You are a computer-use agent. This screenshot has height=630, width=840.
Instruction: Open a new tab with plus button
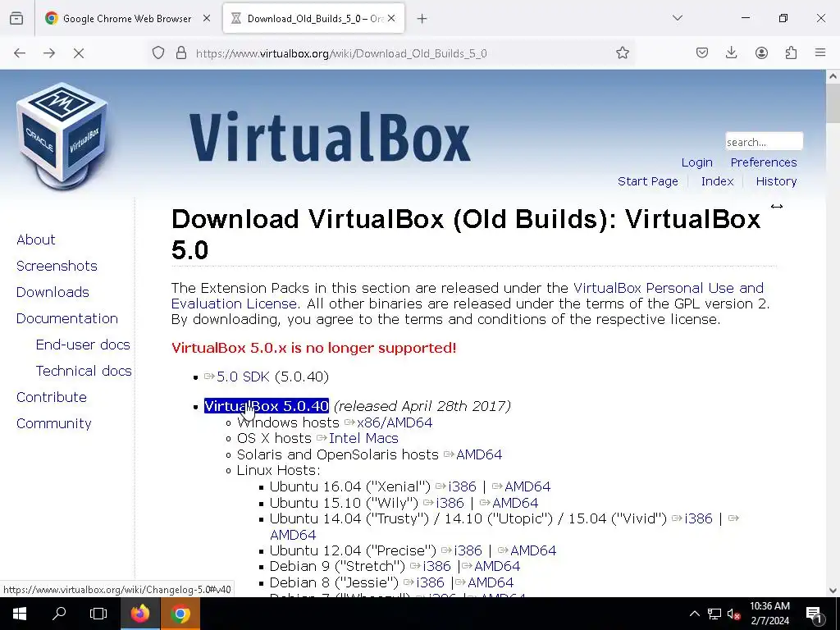[422, 19]
